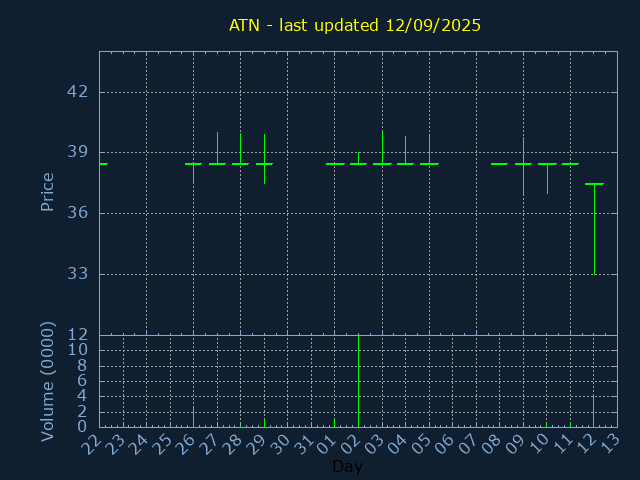Click day label 26 on x-axis

[x=186, y=444]
